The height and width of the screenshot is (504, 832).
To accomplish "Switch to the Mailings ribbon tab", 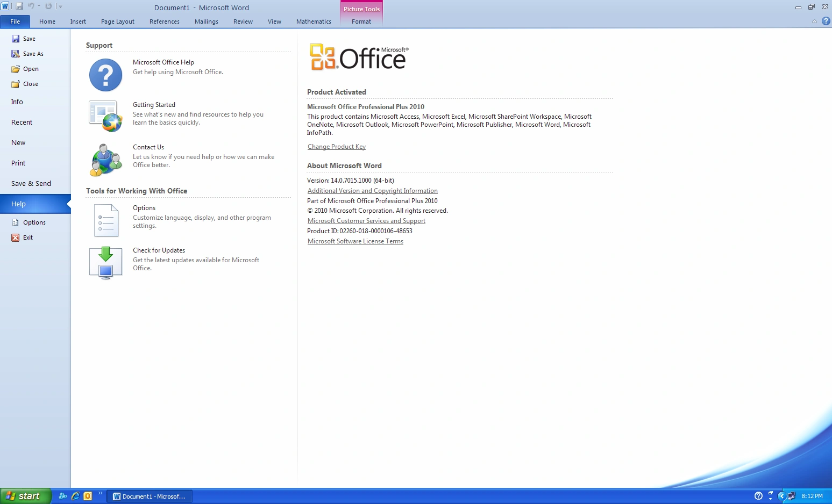I will [x=206, y=21].
